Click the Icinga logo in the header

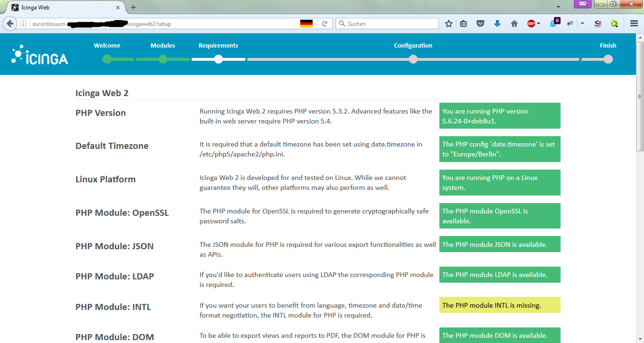(40, 55)
